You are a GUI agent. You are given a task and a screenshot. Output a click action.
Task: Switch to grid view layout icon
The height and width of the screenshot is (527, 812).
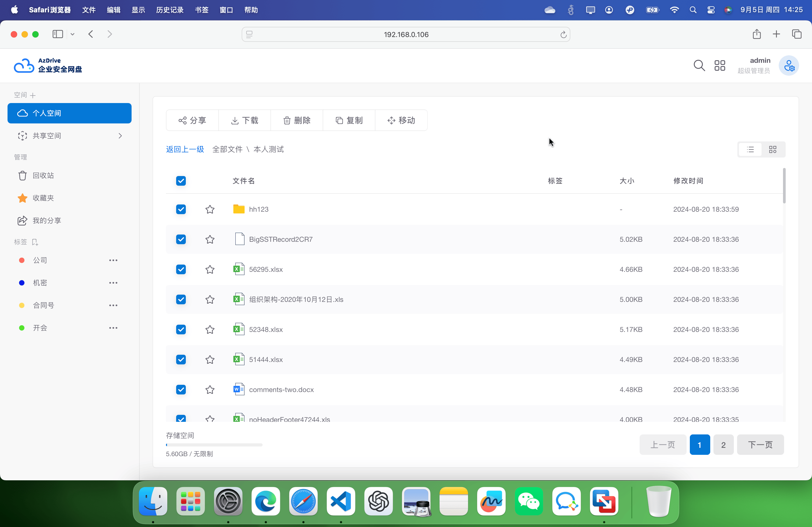click(x=773, y=150)
